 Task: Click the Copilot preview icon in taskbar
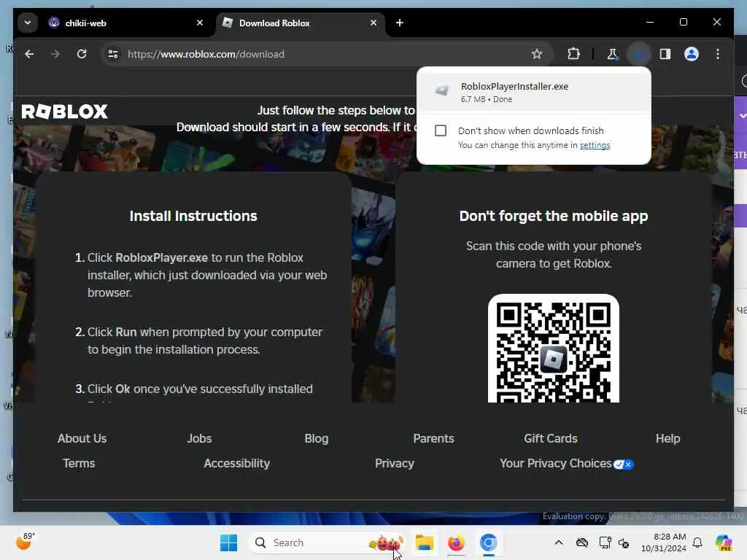(724, 542)
